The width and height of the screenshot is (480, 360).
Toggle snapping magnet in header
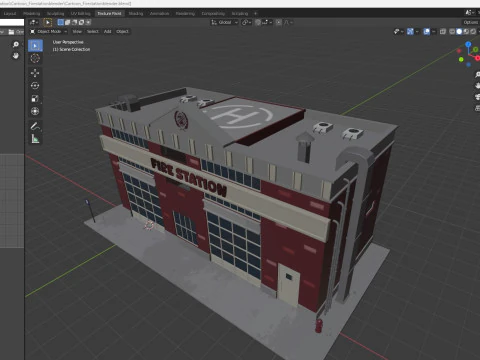coord(258,22)
